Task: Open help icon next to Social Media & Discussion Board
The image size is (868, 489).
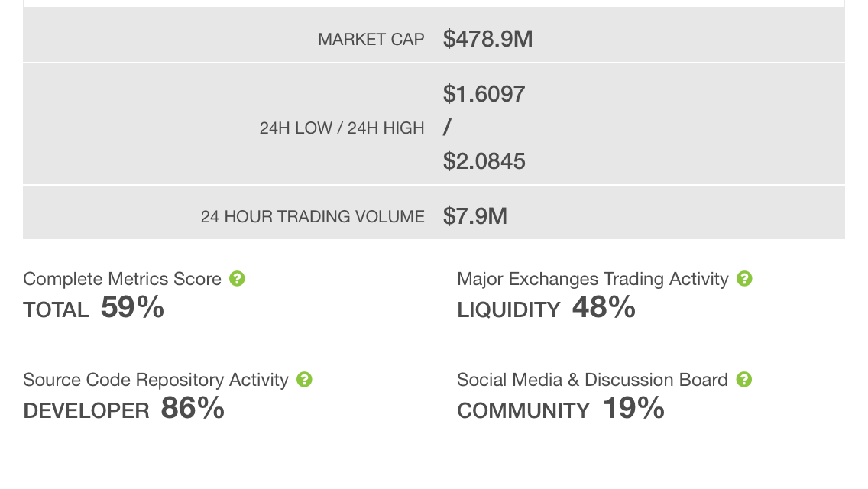Action: click(744, 380)
